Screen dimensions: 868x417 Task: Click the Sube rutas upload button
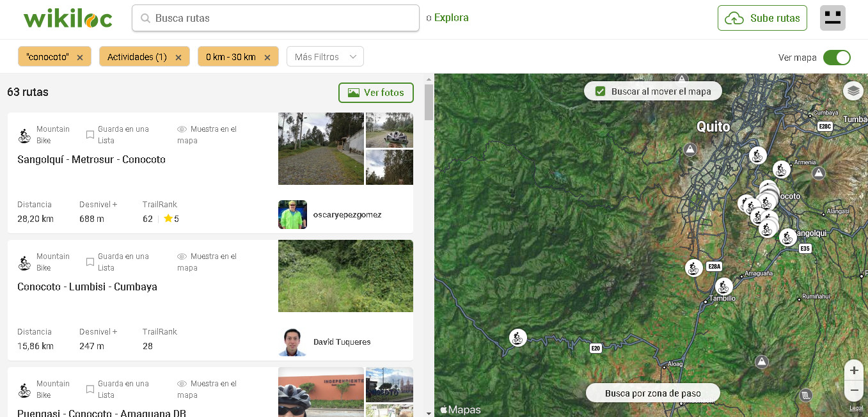click(762, 18)
